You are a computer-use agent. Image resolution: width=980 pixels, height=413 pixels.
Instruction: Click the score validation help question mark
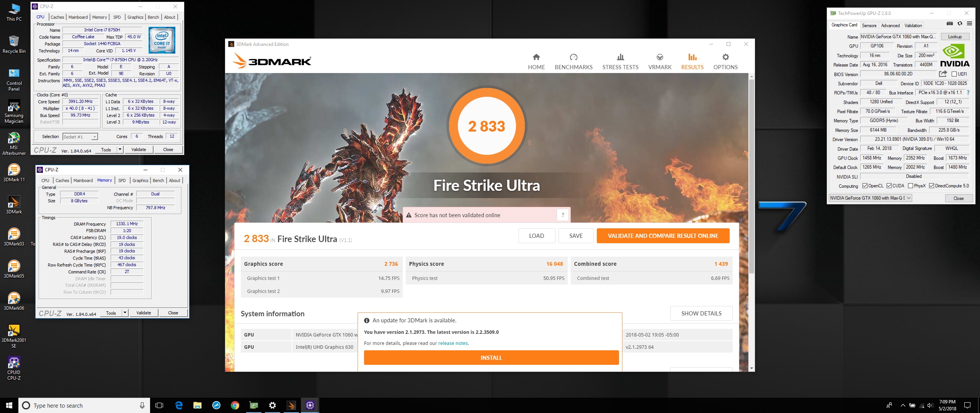click(x=563, y=215)
